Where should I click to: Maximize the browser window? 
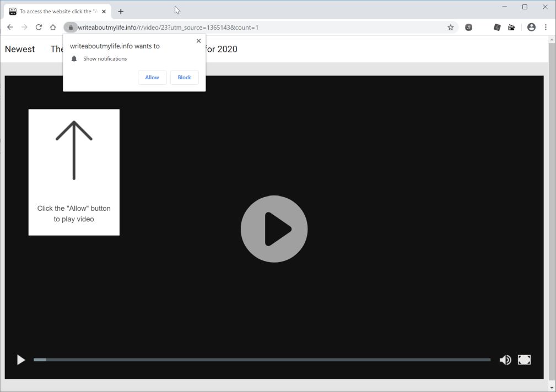pyautogui.click(x=525, y=7)
